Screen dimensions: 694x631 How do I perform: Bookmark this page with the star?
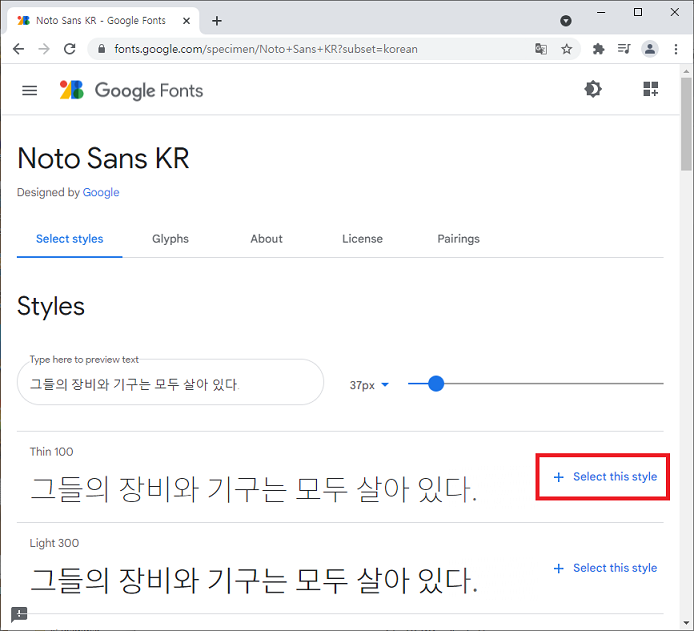coord(567,49)
